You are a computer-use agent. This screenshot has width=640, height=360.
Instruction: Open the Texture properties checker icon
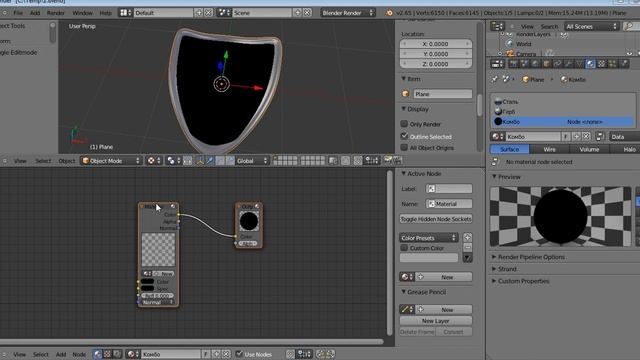pyautogui.click(x=602, y=64)
